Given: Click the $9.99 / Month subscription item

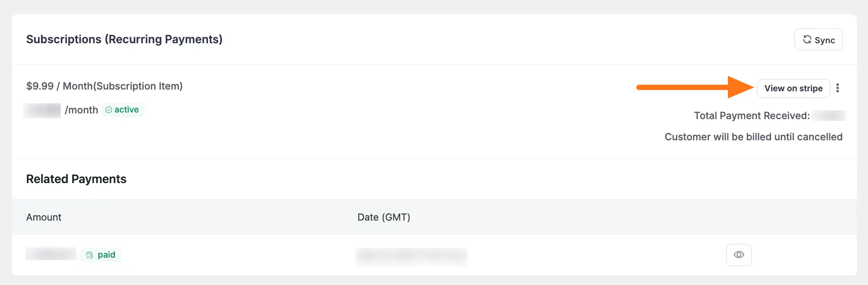Looking at the screenshot, I should point(104,86).
